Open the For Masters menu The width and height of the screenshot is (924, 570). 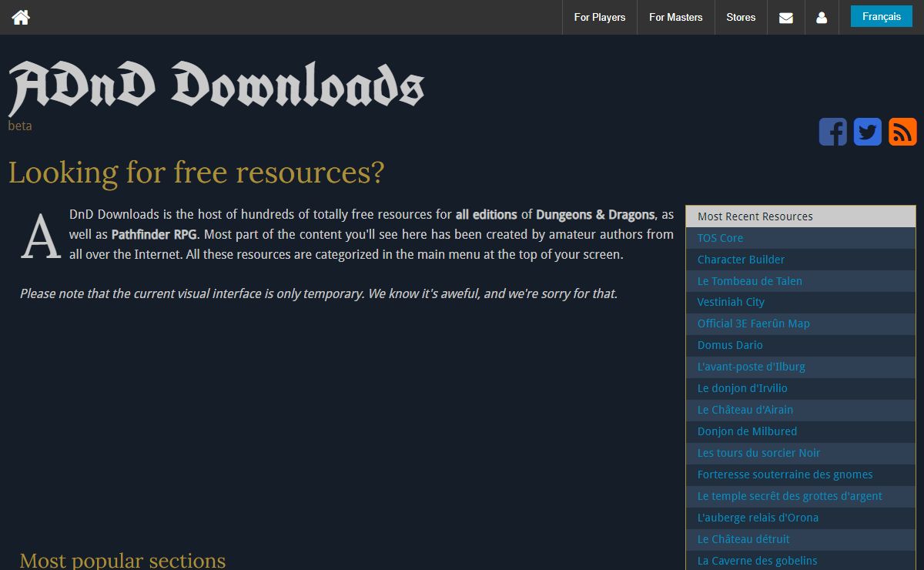coord(676,17)
